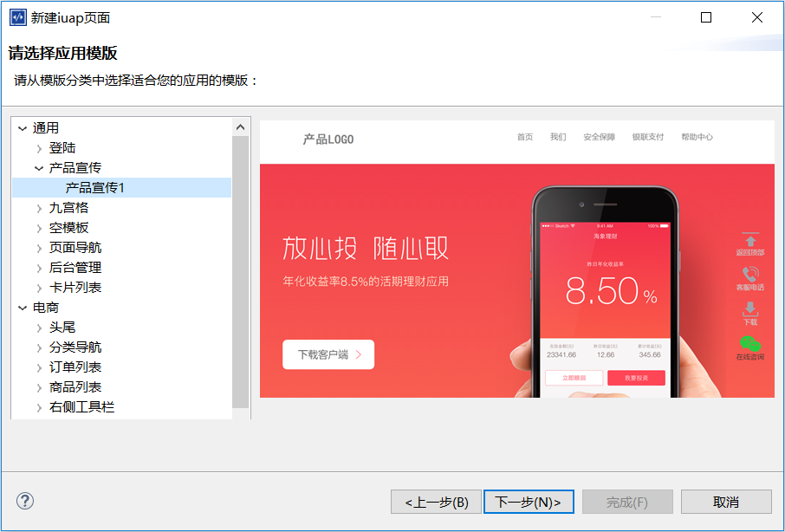785x532 pixels.
Task: Collapse the 产品宣传 tree node
Action: [x=39, y=168]
